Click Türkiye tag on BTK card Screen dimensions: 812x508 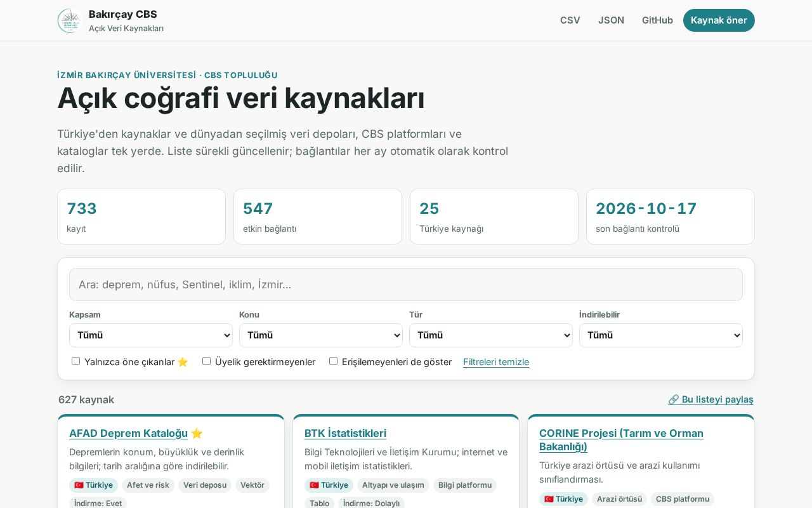(x=329, y=485)
